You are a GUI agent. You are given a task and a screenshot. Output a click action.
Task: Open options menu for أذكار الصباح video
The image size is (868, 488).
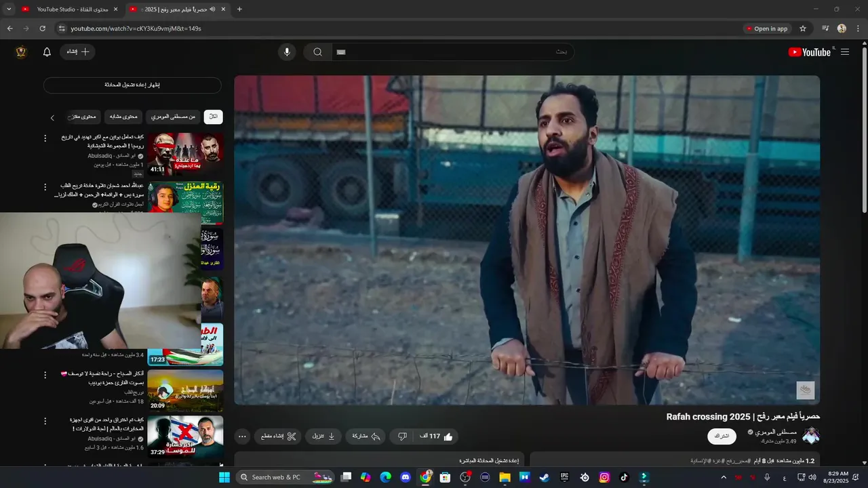pyautogui.click(x=45, y=375)
